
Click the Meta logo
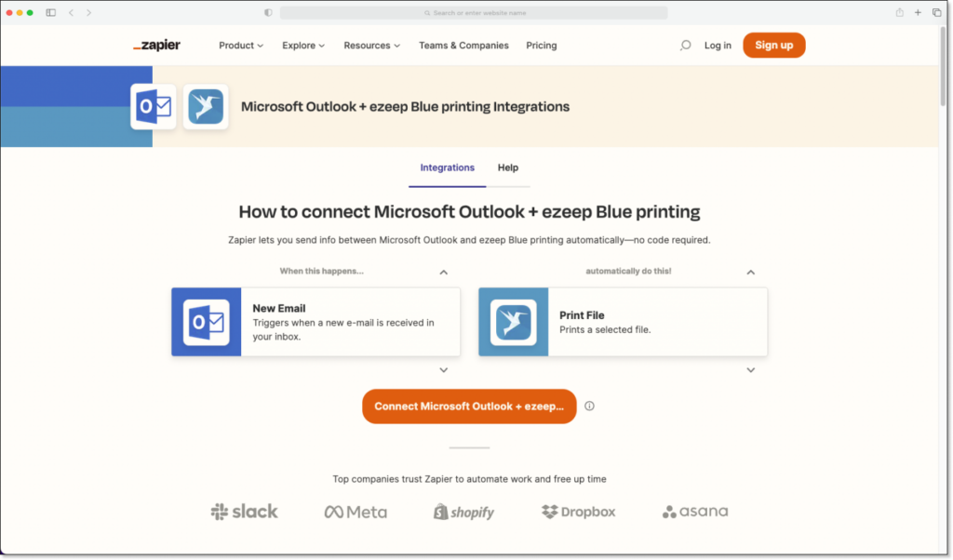coord(356,512)
